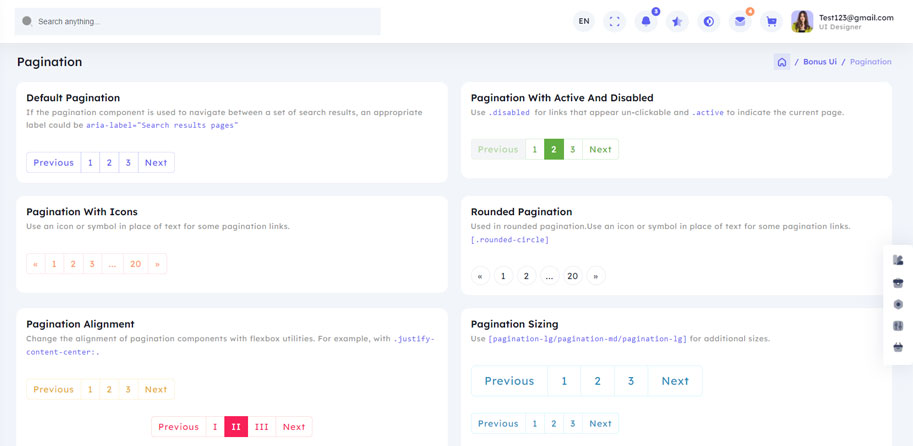913x446 pixels.
Task: Select rounded page 1 circle
Action: point(503,276)
